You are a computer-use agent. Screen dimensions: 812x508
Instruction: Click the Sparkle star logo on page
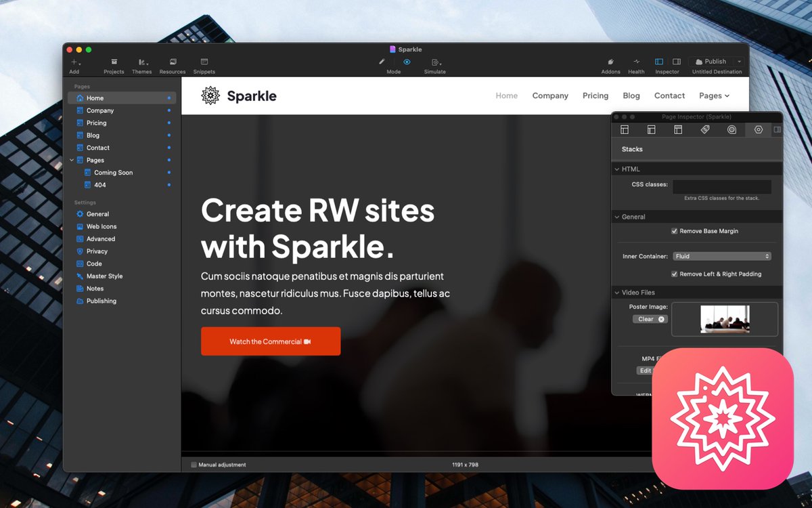[210, 96]
